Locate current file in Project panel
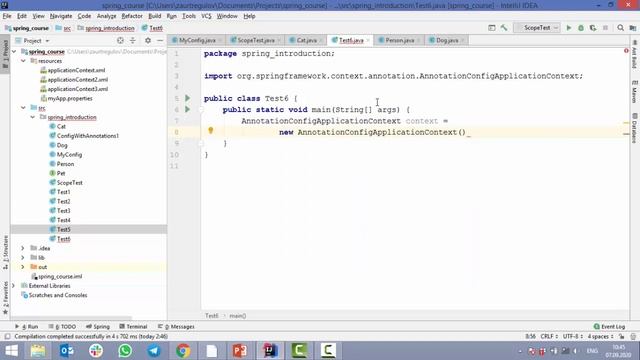The width and height of the screenshot is (640, 360). (120, 40)
